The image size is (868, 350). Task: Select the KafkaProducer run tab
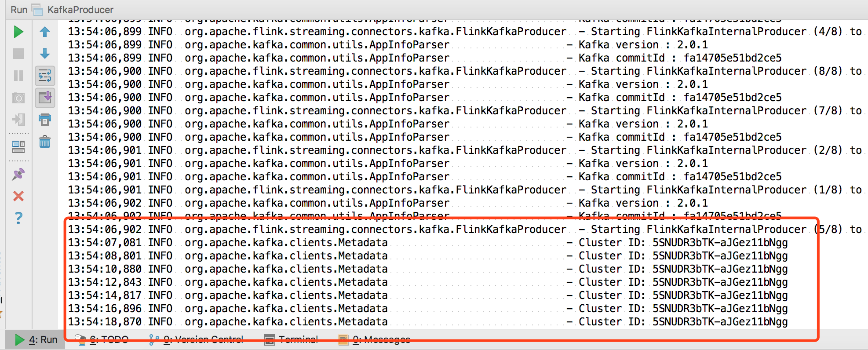73,10
